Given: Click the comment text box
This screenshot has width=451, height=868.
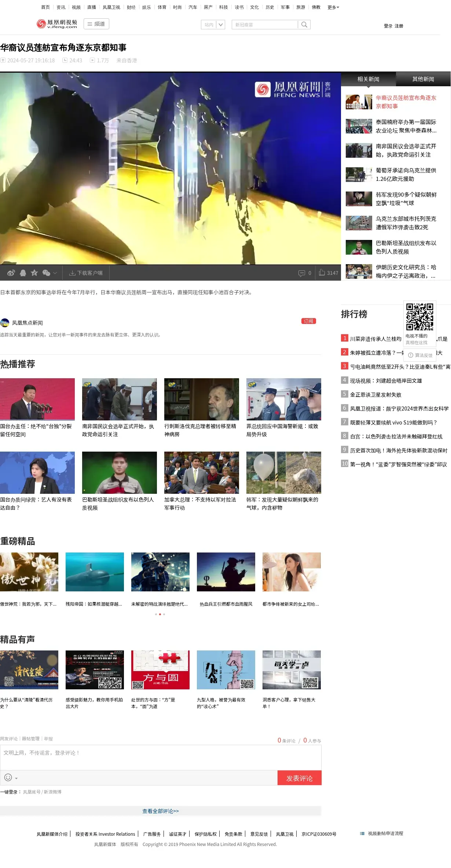Looking at the screenshot, I should pyautogui.click(x=161, y=758).
